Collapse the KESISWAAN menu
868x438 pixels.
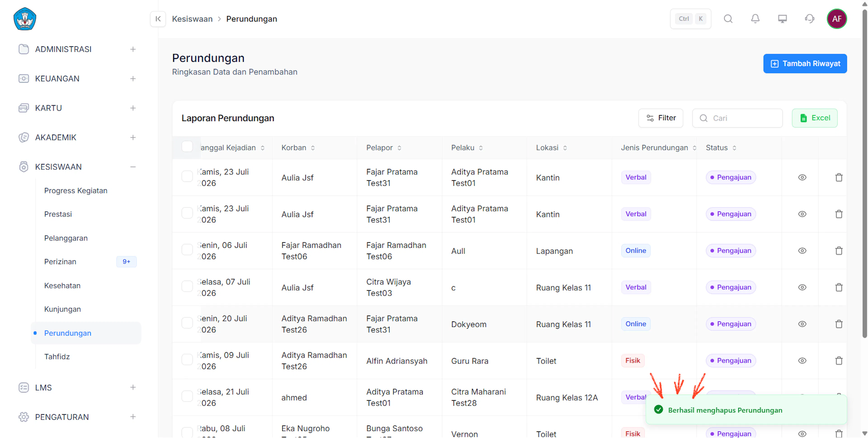point(133,167)
